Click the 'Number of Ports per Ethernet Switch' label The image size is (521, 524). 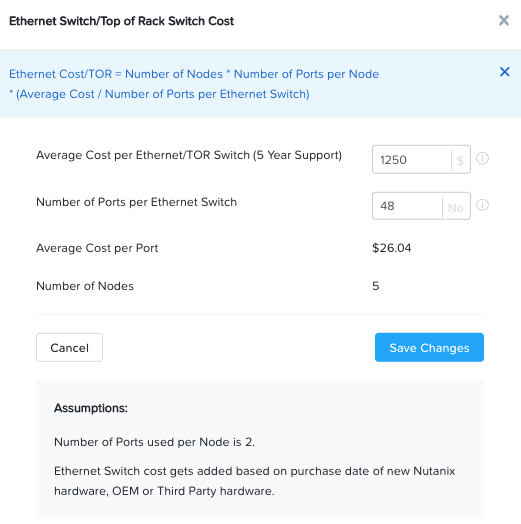[136, 202]
